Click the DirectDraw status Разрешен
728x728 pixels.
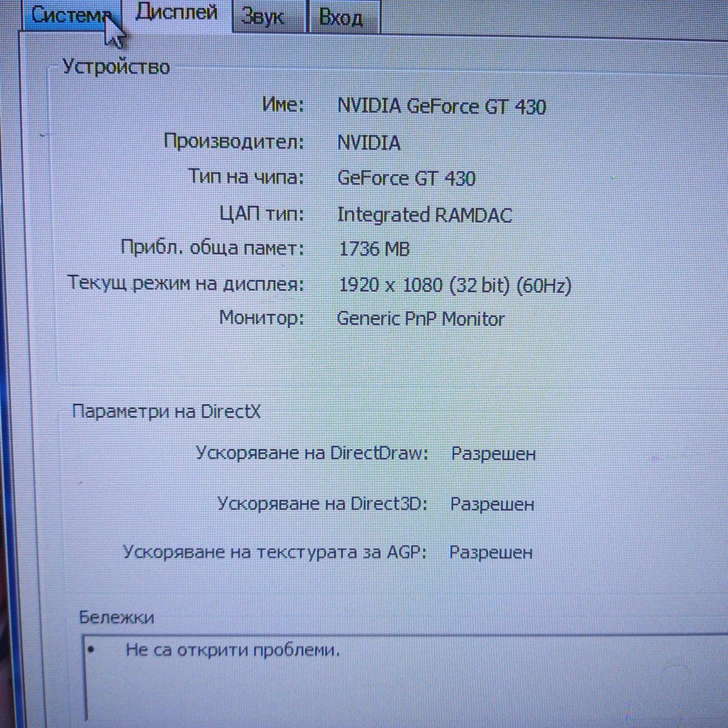click(x=493, y=454)
